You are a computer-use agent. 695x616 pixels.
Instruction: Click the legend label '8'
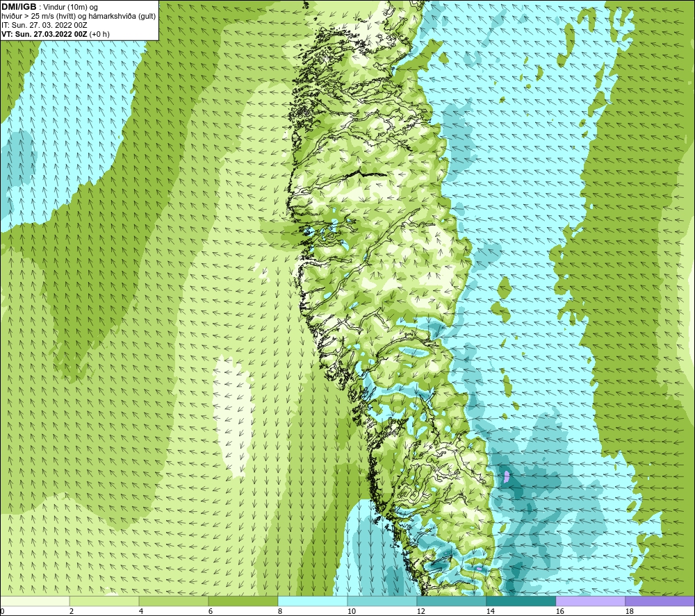279,611
